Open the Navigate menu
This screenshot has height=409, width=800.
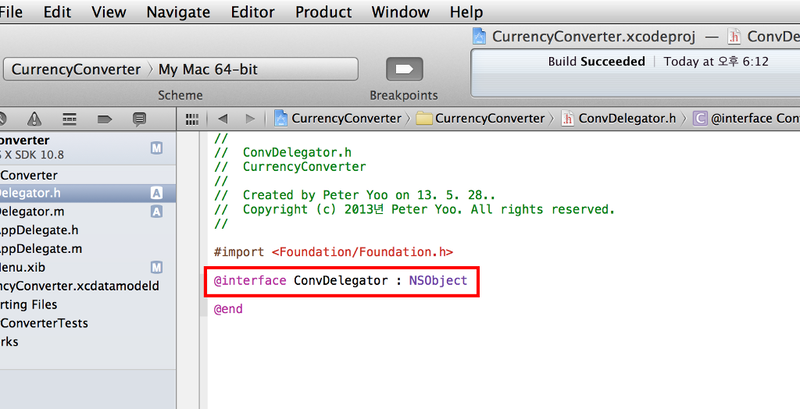[178, 12]
